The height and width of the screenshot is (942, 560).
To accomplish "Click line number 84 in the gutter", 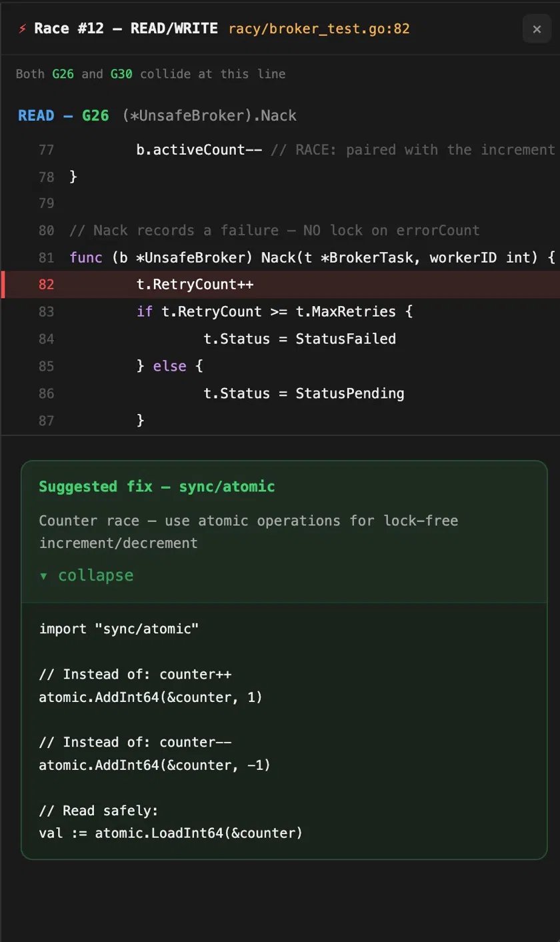I will (46, 339).
